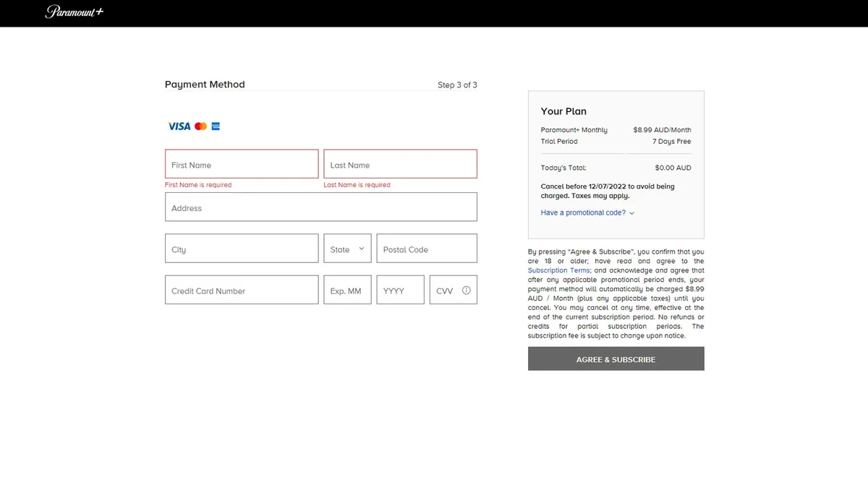868x482 pixels.
Task: Click the Mastercard icon
Action: click(200, 126)
